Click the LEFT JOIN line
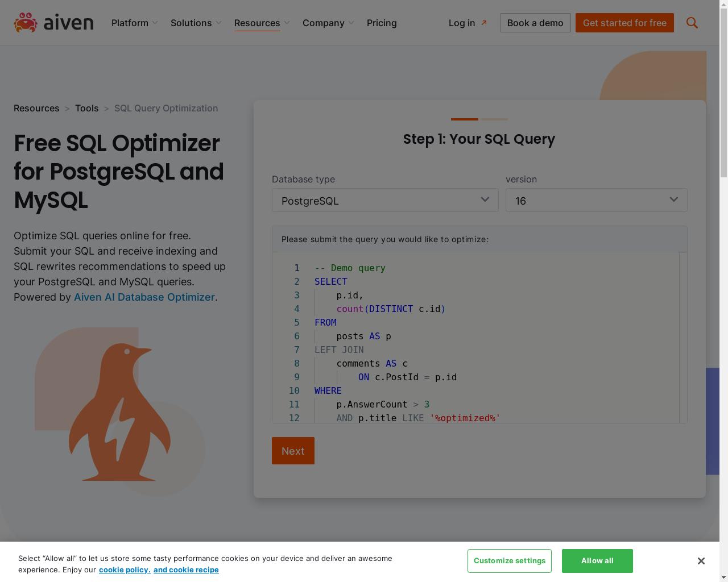Screen dimensions: 728x582 point(339,350)
